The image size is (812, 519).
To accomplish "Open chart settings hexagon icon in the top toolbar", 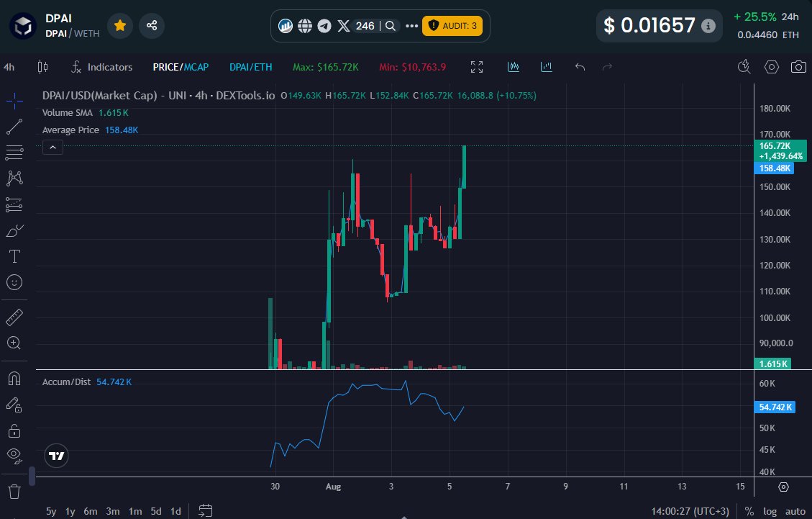I will coord(772,67).
